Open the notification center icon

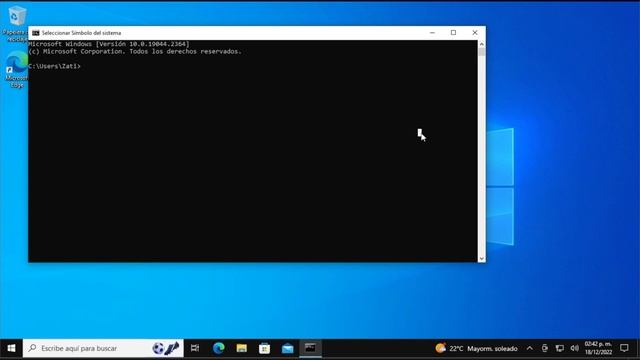(x=624, y=348)
